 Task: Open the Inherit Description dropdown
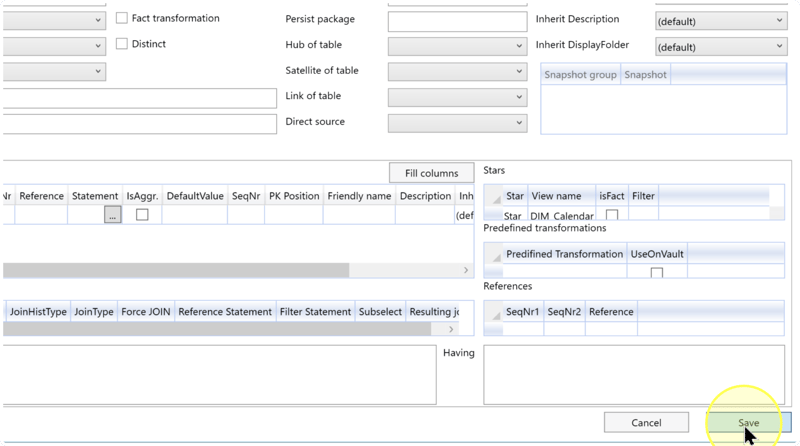pos(721,21)
